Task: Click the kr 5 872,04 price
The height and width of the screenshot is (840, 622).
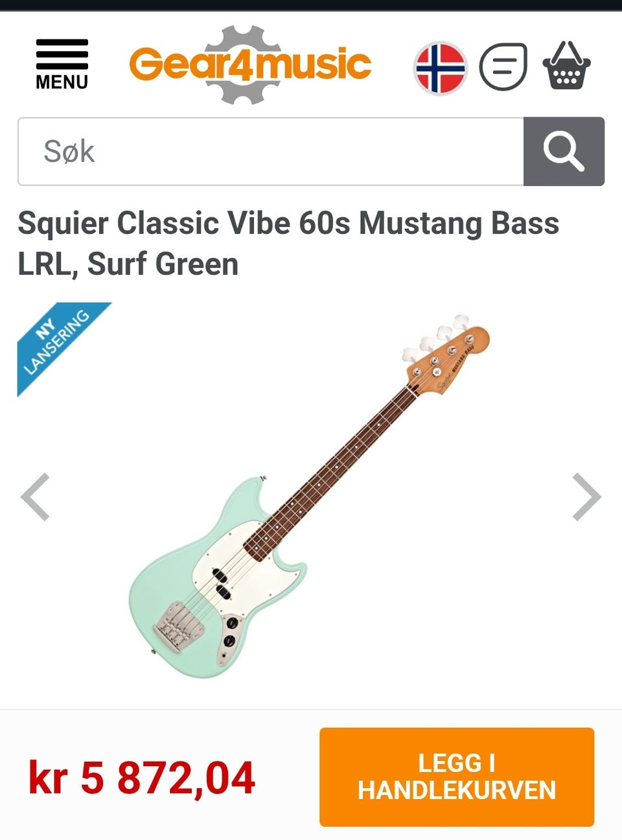Action: point(142,778)
